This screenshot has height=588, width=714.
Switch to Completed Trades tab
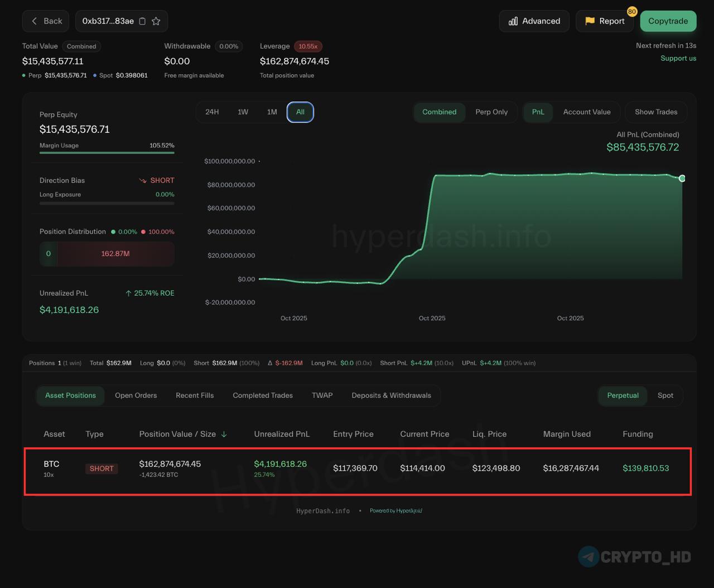262,396
